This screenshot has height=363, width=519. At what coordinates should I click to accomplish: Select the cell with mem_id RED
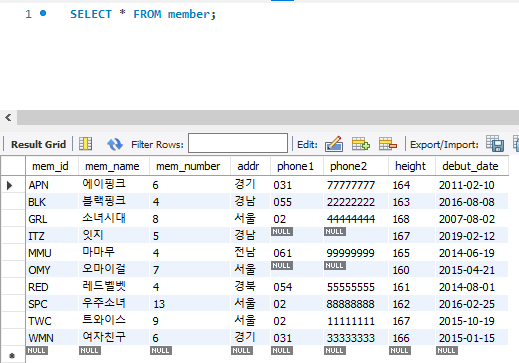52,287
